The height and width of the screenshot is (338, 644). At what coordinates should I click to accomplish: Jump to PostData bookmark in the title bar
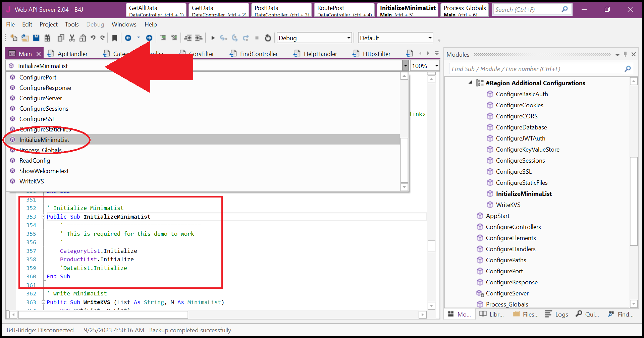point(282,10)
